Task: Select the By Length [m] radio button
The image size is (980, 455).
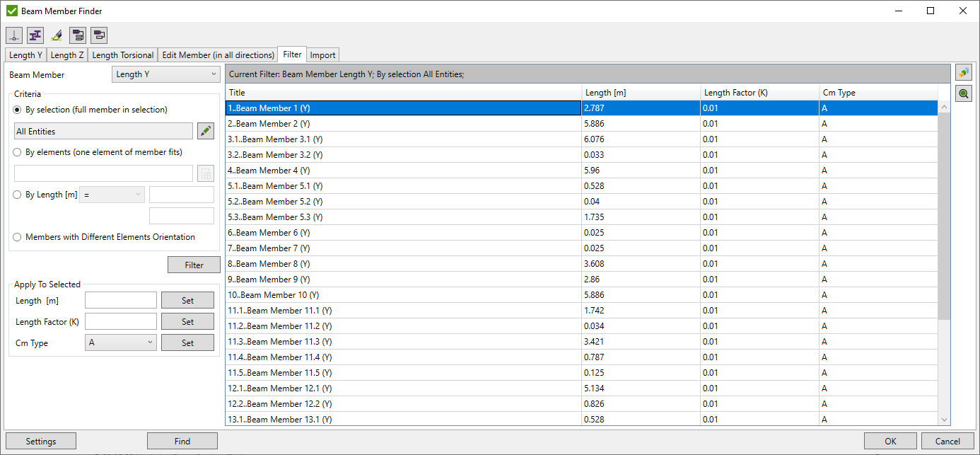Action: [16, 195]
